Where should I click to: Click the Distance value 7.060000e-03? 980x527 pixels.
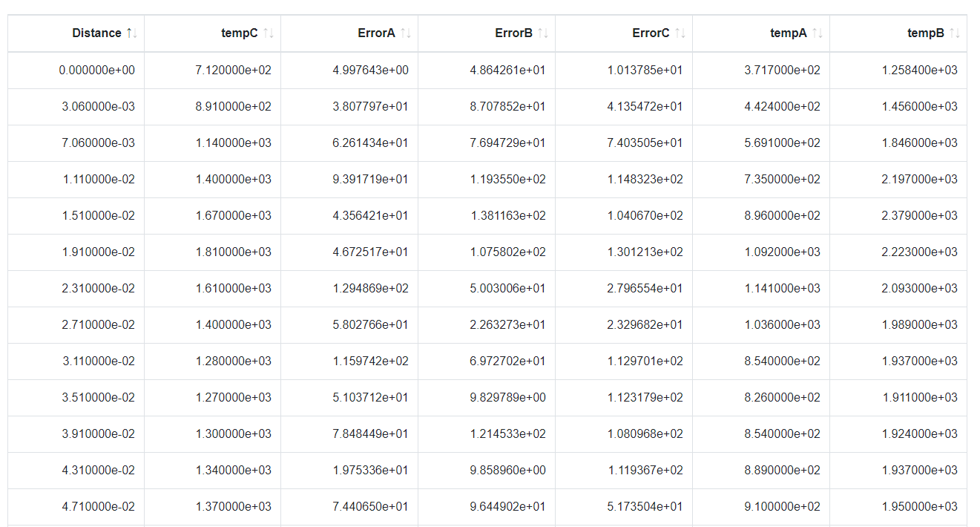(99, 143)
